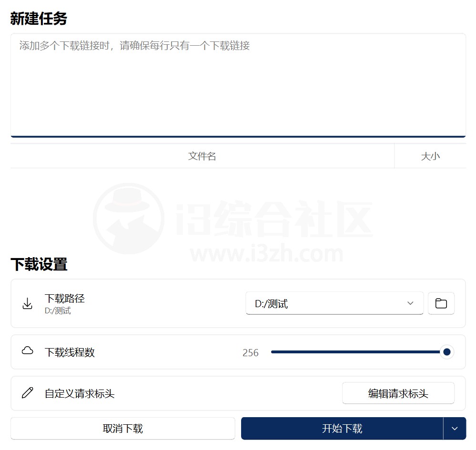Click the 自定义请求标头 label
The image size is (476, 450).
(x=80, y=393)
